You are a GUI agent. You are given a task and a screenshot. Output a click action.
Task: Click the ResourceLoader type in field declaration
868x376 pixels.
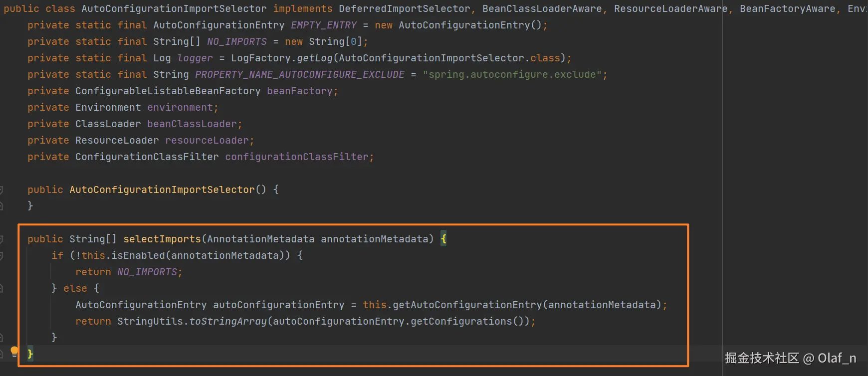(x=117, y=140)
